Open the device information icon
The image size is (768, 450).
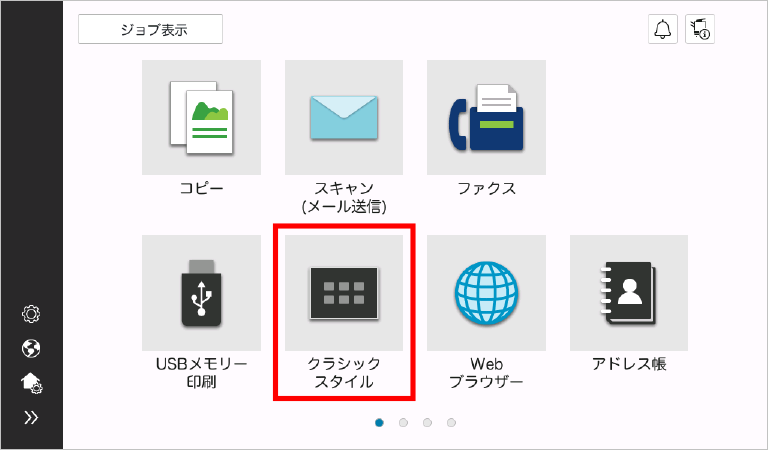pos(699,30)
